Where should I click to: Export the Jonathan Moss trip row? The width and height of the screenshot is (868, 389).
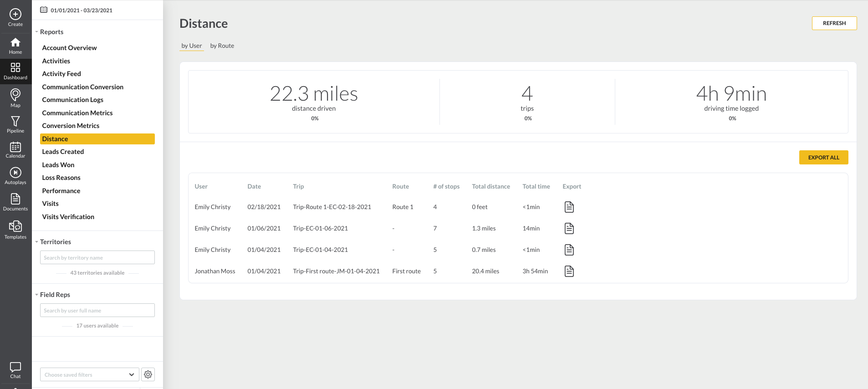coord(569,271)
